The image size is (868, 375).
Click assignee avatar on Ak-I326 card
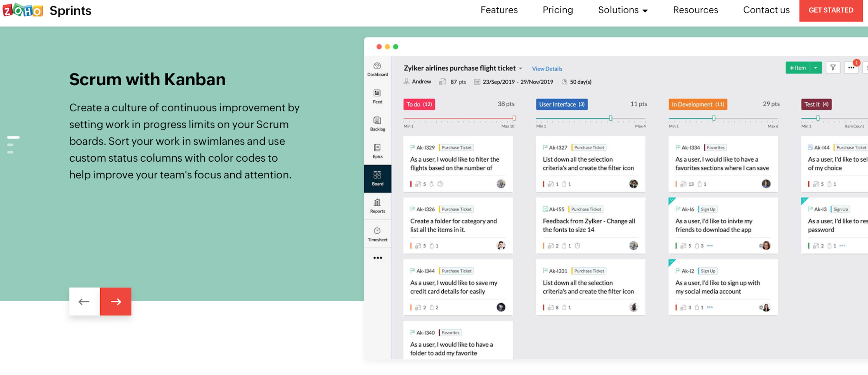(501, 246)
